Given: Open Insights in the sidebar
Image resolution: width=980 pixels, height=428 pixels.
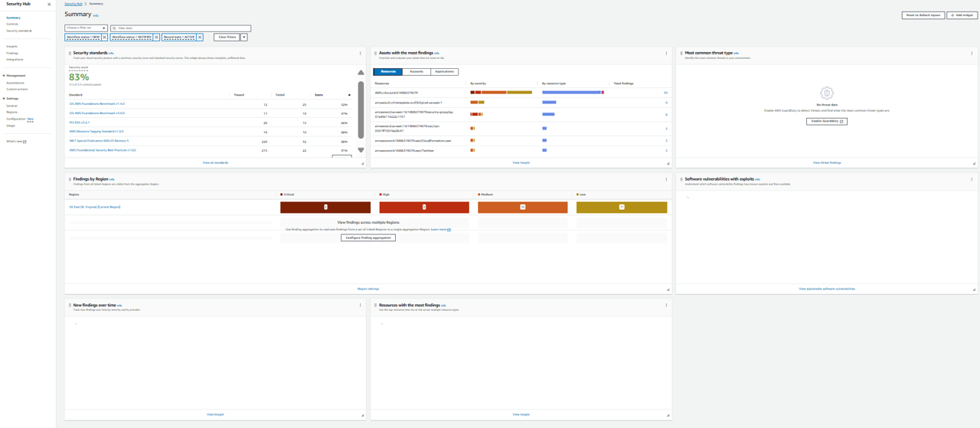Looking at the screenshot, I should (11, 47).
